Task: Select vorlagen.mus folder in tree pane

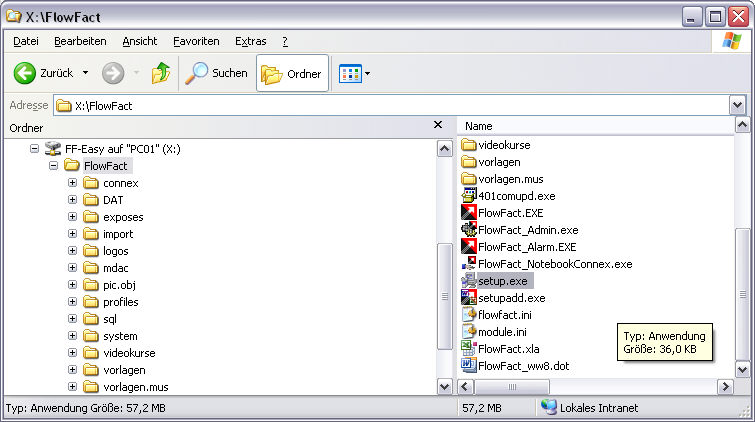Action: click(136, 387)
